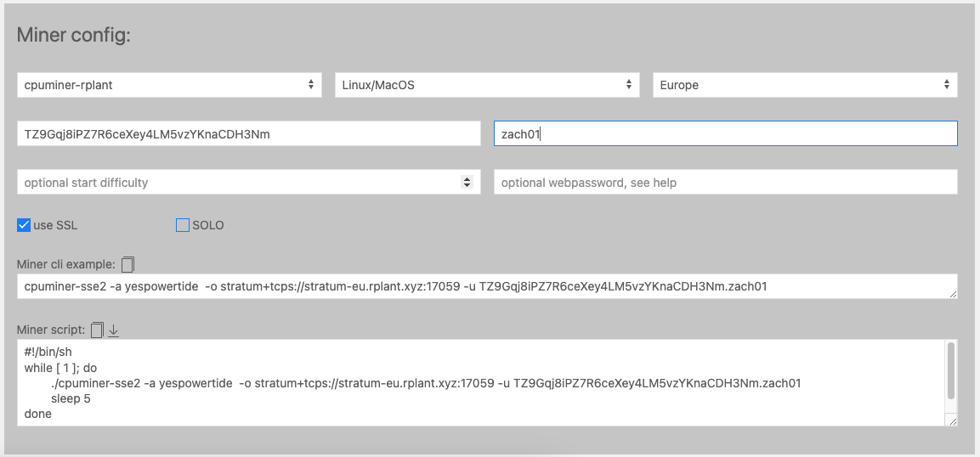Grab the Miner script resize handle

pyautogui.click(x=952, y=420)
